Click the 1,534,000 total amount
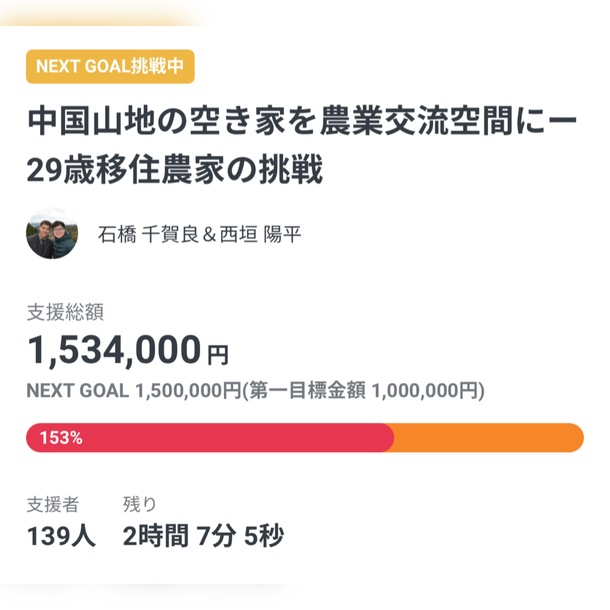 pos(114,351)
